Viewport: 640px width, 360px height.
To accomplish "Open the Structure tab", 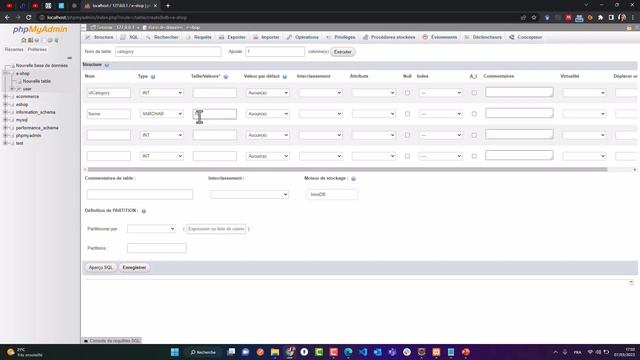I will pyautogui.click(x=100, y=37).
